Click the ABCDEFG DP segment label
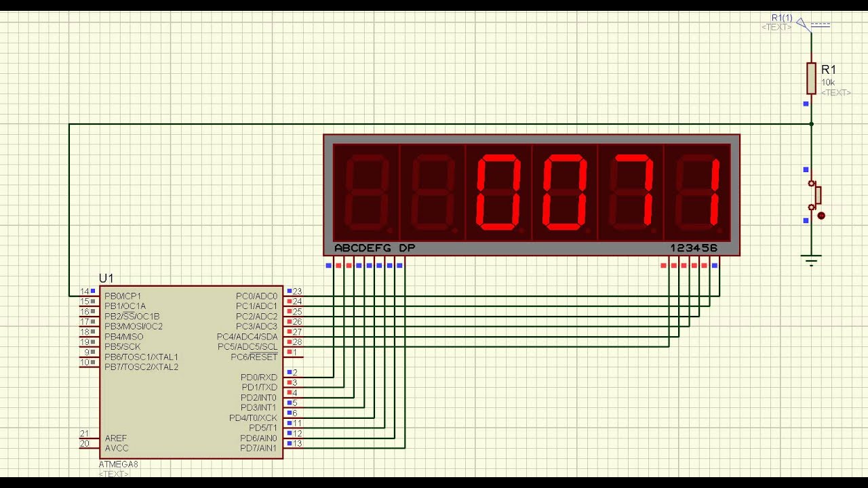 point(374,248)
